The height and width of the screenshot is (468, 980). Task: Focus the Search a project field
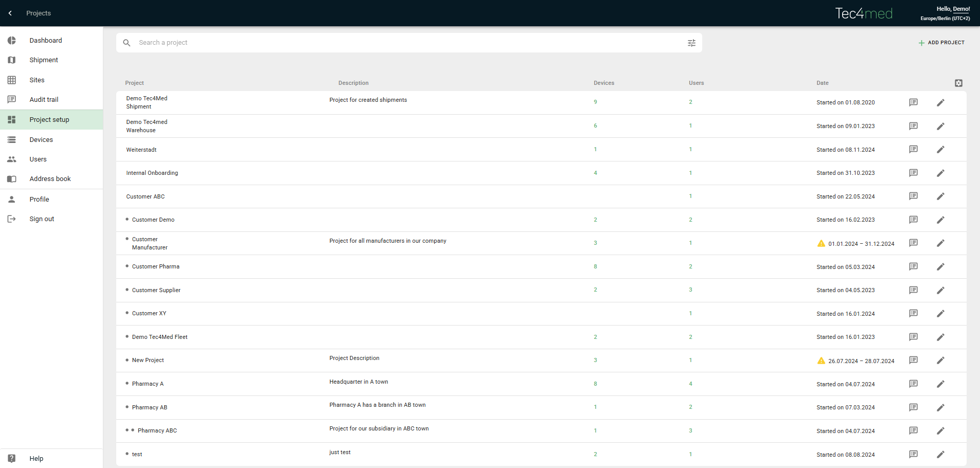[406, 43]
